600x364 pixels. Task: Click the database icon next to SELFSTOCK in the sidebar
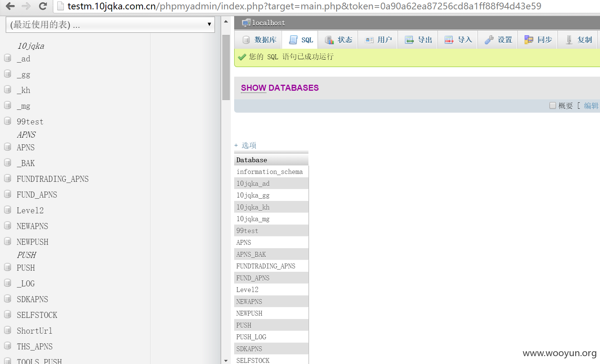[8, 314]
